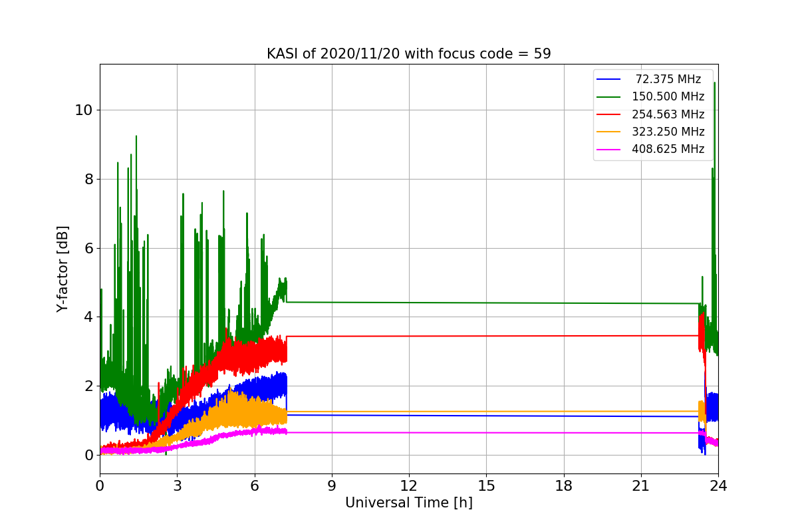Select the 408.625 MHz legend label

668,149
